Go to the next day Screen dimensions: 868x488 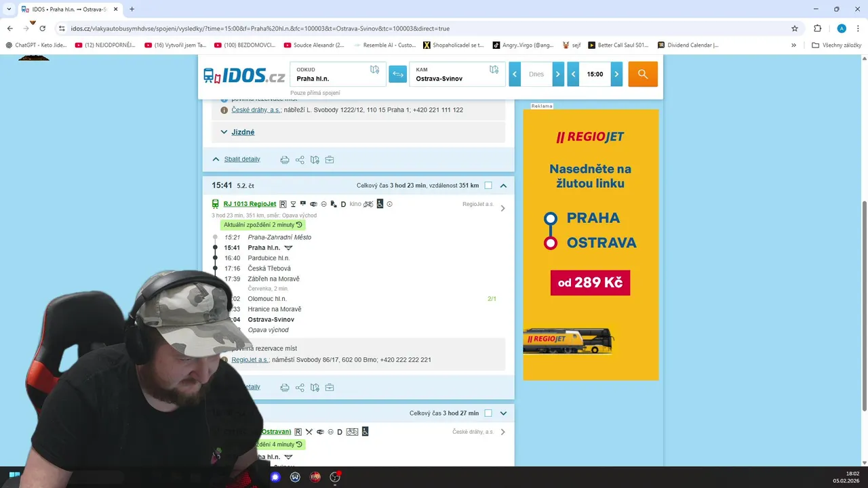[558, 74]
